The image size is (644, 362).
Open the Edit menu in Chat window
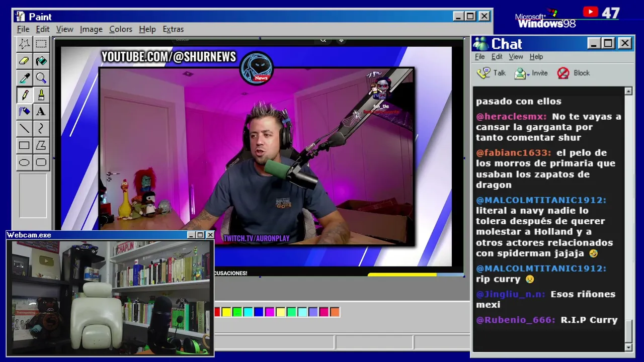point(497,57)
